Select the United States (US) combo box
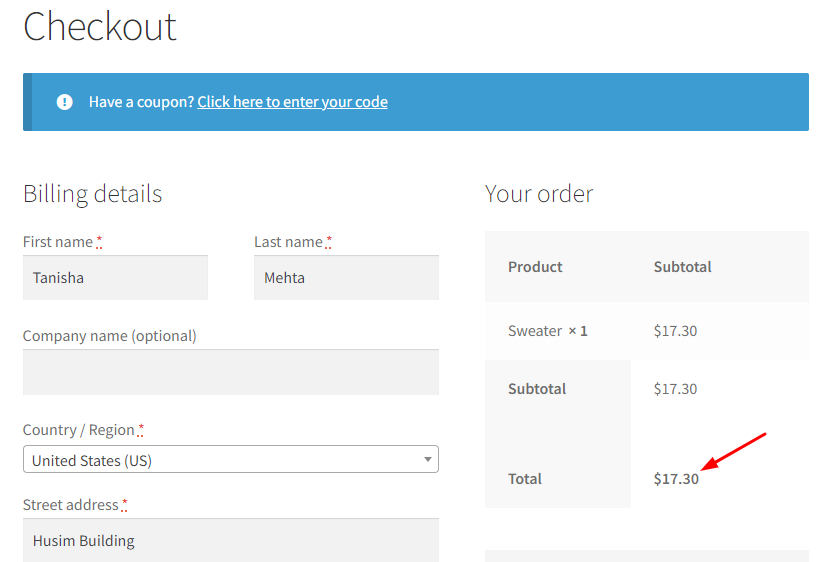The height and width of the screenshot is (562, 818). pyautogui.click(x=231, y=459)
